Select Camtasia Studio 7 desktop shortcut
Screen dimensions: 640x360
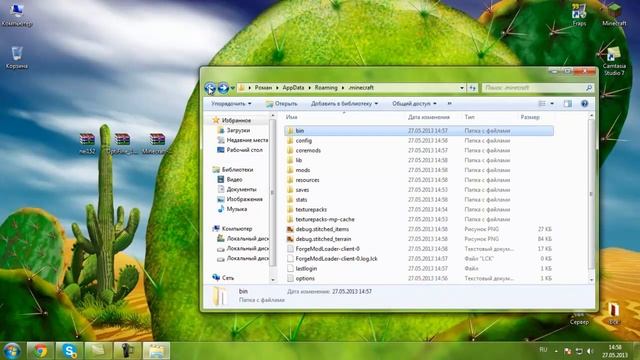coord(614,61)
